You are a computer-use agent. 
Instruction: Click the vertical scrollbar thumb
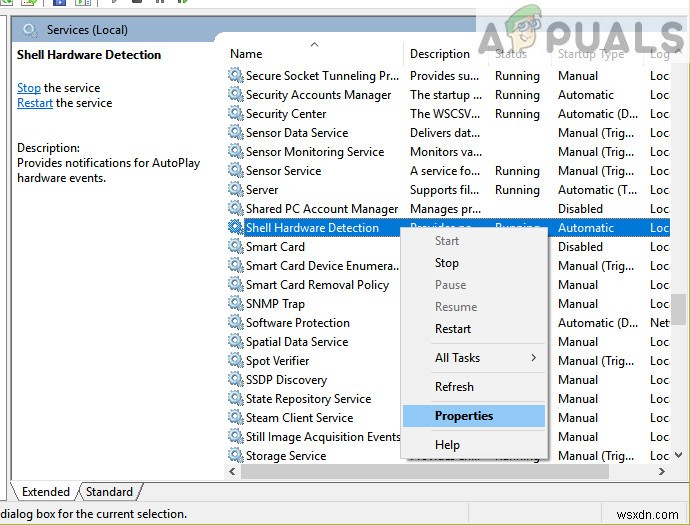(x=679, y=309)
